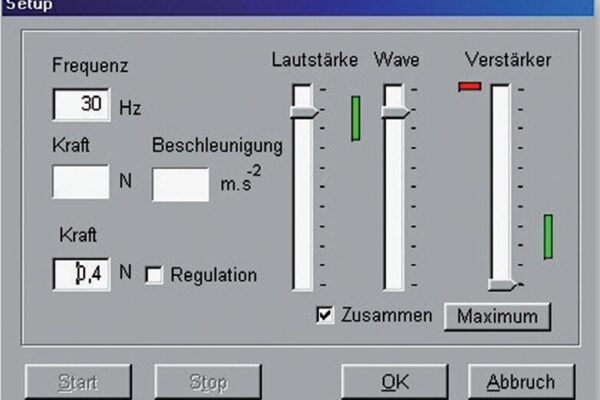Screen dimensions: 600x400
Task: Uncheck the Zusammen checkbox
Action: [x=324, y=315]
